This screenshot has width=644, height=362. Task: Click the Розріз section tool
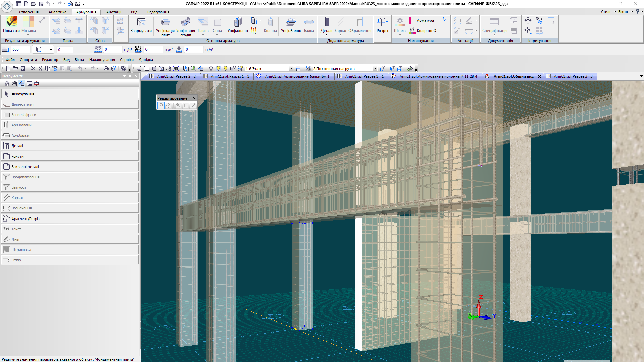coord(382,25)
